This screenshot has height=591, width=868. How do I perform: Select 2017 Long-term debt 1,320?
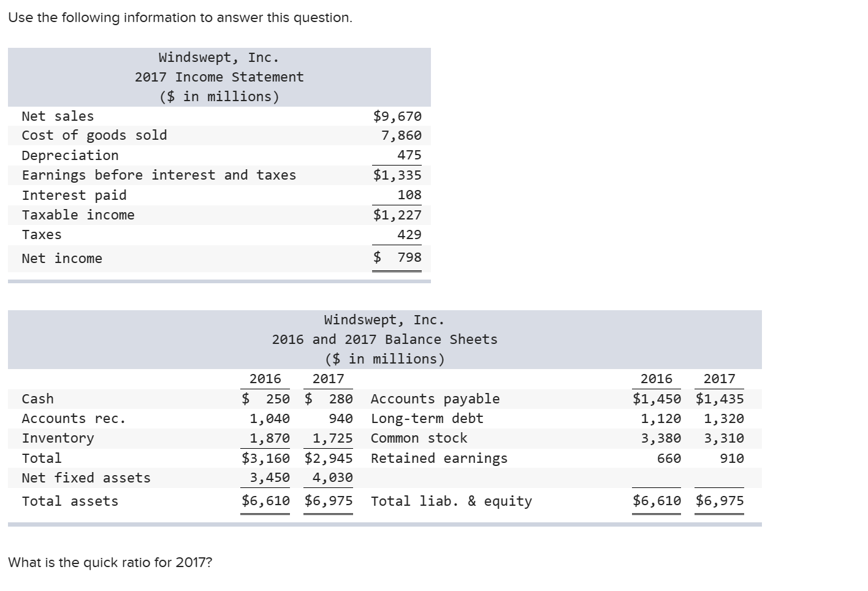[724, 419]
